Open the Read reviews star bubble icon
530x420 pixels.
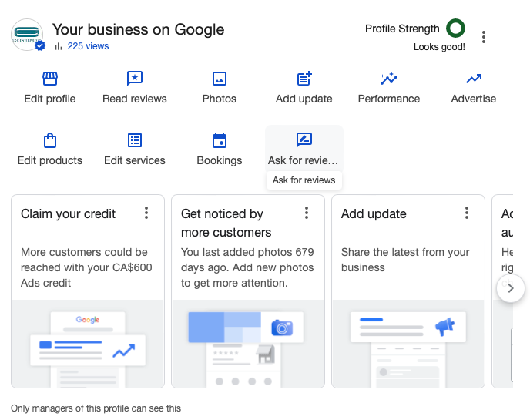click(135, 79)
